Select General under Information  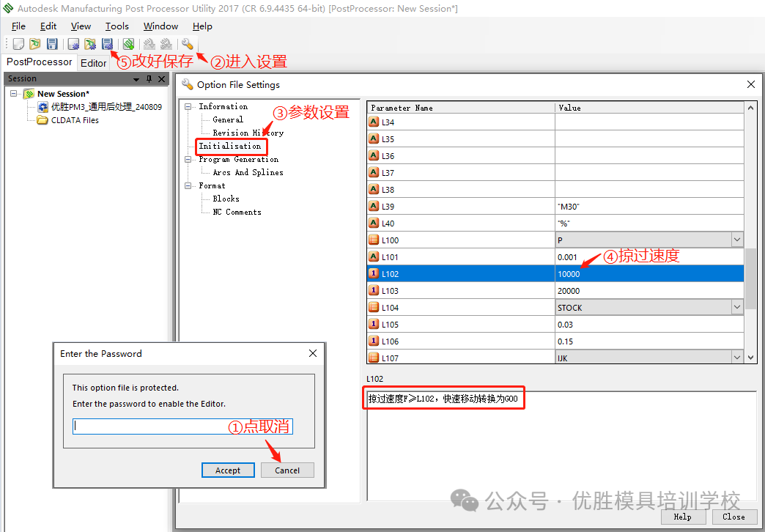(x=228, y=119)
